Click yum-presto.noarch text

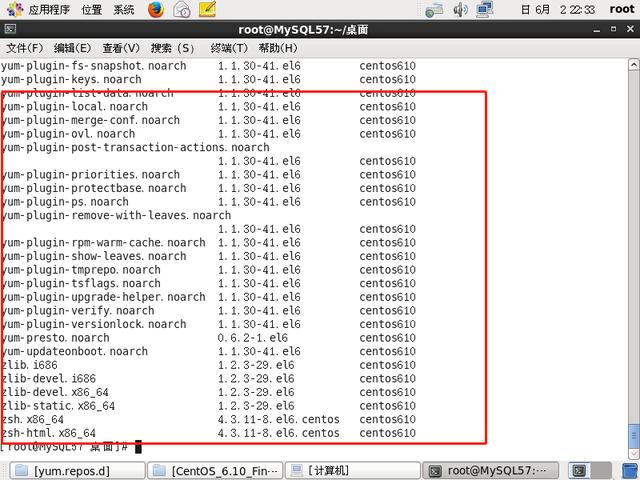55,338
